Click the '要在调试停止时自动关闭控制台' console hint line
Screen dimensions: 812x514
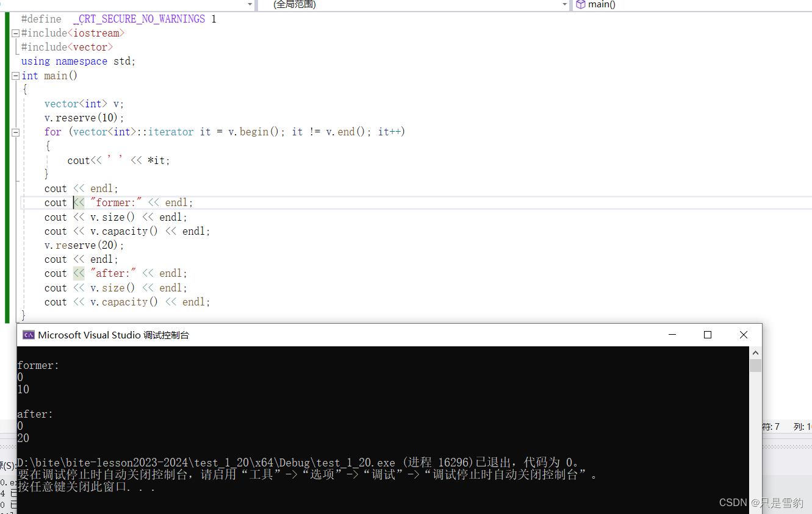click(308, 475)
